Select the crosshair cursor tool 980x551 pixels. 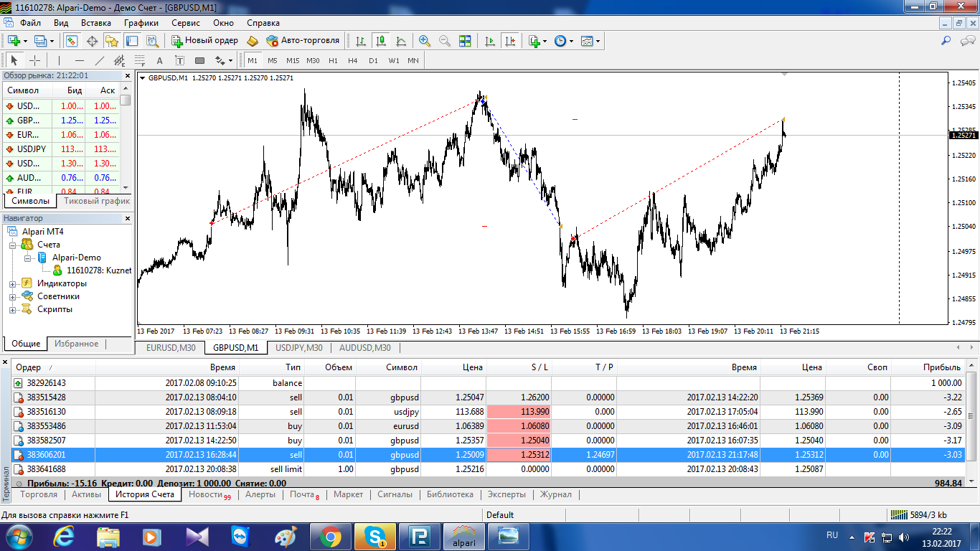coord(34,60)
